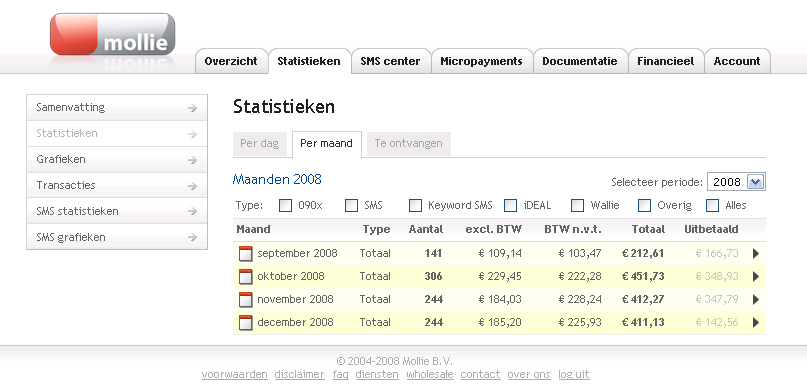Click the oktober 2008 month name
The height and width of the screenshot is (392, 807).
point(291,277)
